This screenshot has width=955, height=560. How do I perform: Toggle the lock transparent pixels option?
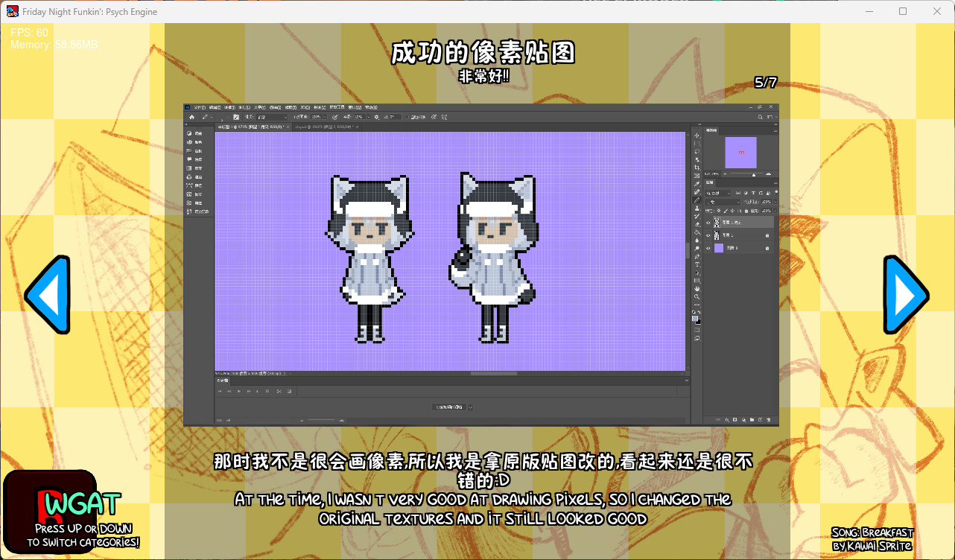[719, 211]
